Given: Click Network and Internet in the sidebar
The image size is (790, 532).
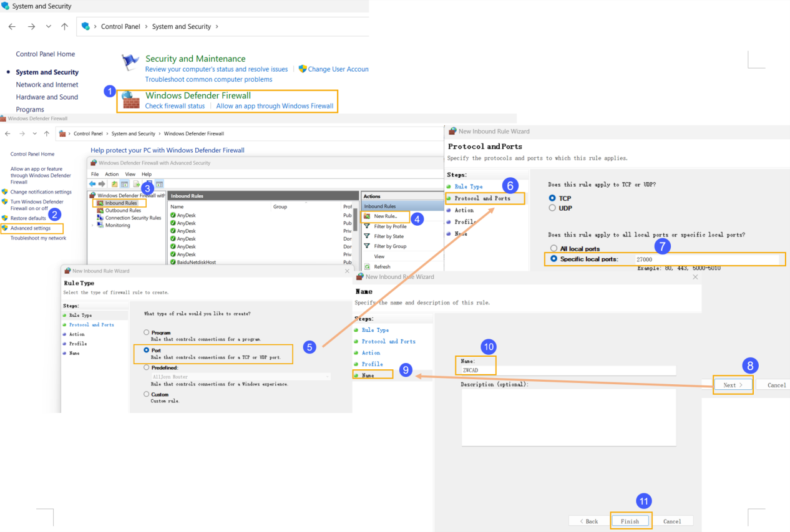Looking at the screenshot, I should coord(47,85).
